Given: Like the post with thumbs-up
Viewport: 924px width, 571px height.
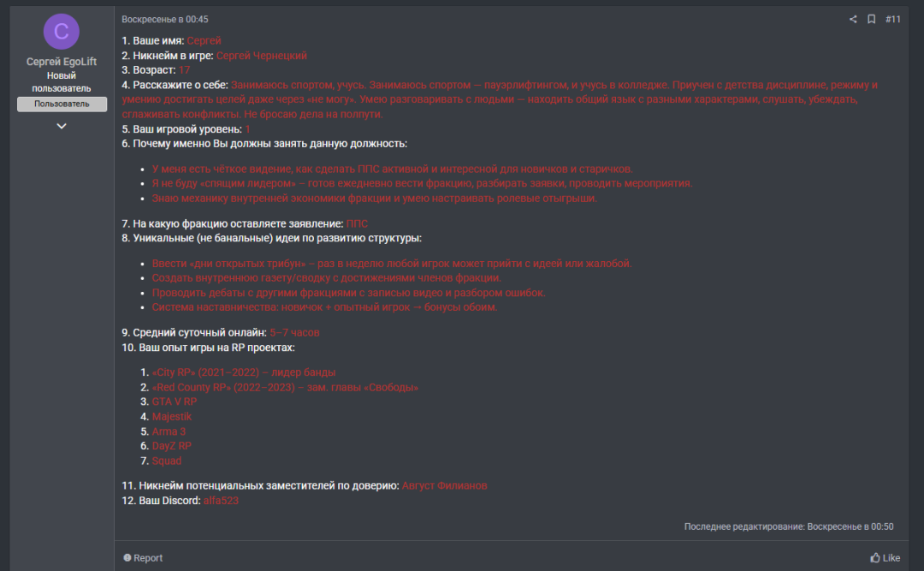Looking at the screenshot, I should [x=885, y=557].
